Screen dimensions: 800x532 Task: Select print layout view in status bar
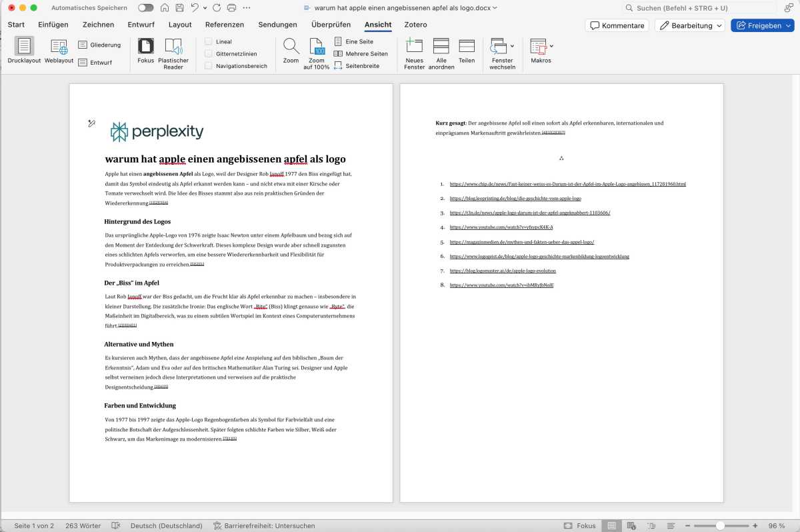tap(611, 525)
